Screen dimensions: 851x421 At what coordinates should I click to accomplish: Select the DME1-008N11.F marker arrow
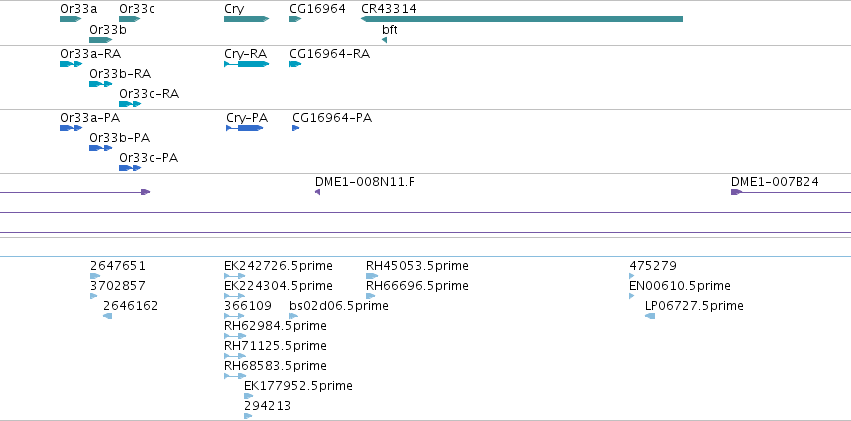coord(317,192)
